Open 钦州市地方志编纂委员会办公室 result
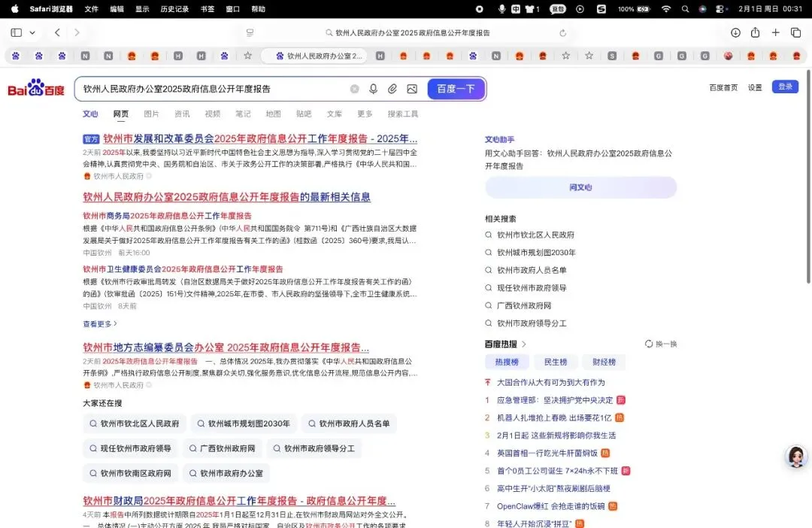Viewport: 812px width, 528px height. click(226, 347)
